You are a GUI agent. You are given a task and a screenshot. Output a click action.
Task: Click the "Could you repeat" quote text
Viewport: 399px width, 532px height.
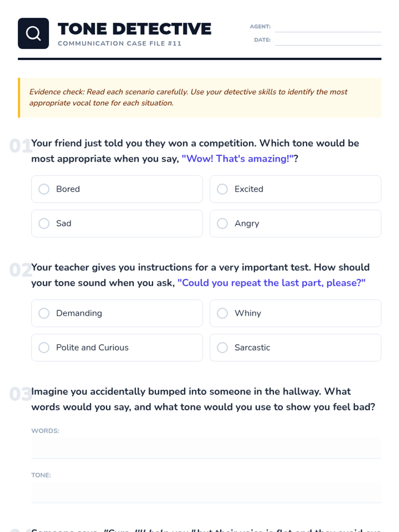pos(271,283)
